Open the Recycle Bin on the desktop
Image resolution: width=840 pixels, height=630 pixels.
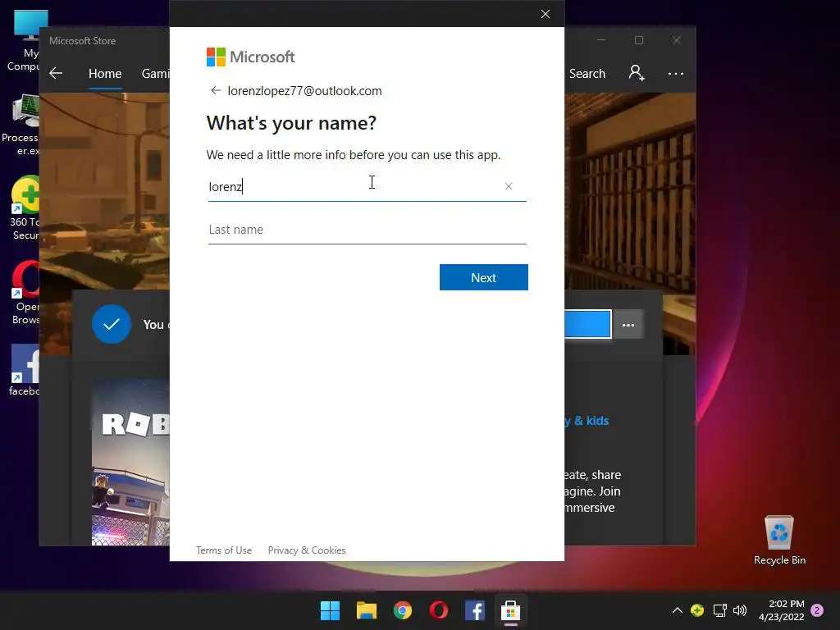(779, 540)
